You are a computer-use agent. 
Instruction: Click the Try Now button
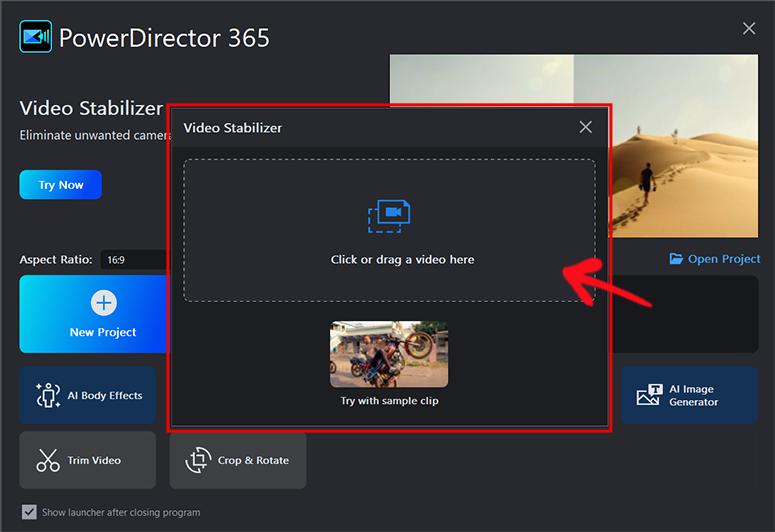[61, 185]
